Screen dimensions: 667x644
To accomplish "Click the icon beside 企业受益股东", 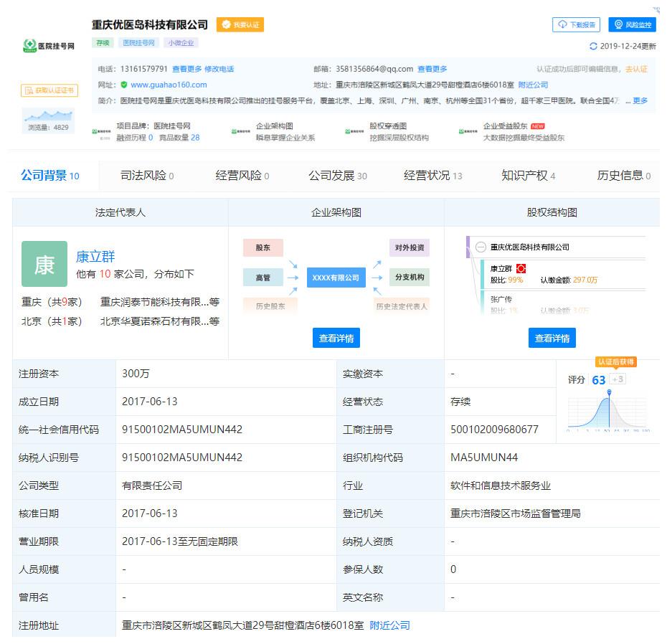I will [x=468, y=131].
